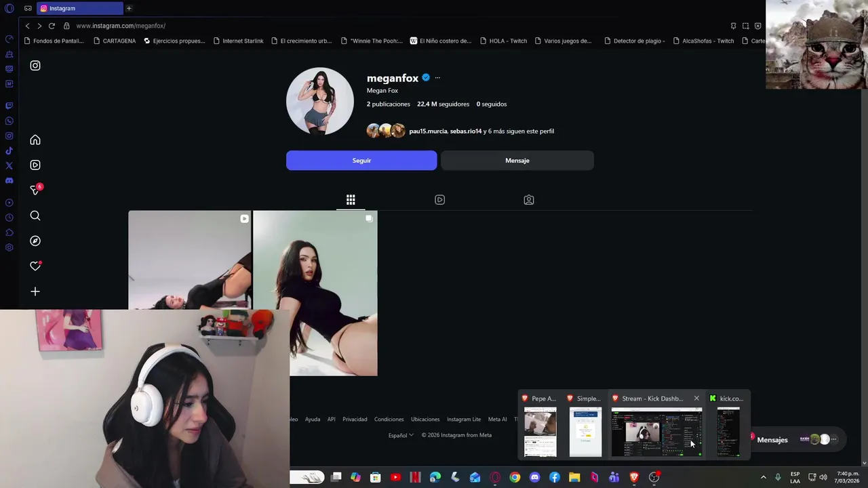Open Internet Starlink bookmark

(238, 41)
